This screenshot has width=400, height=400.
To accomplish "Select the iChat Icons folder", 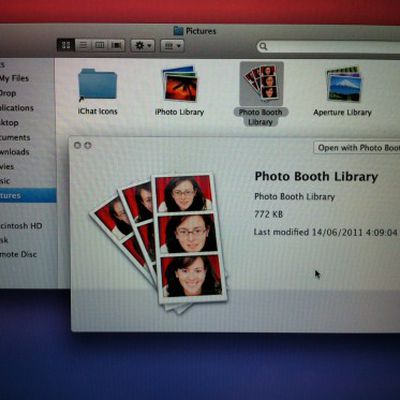I will (x=97, y=85).
